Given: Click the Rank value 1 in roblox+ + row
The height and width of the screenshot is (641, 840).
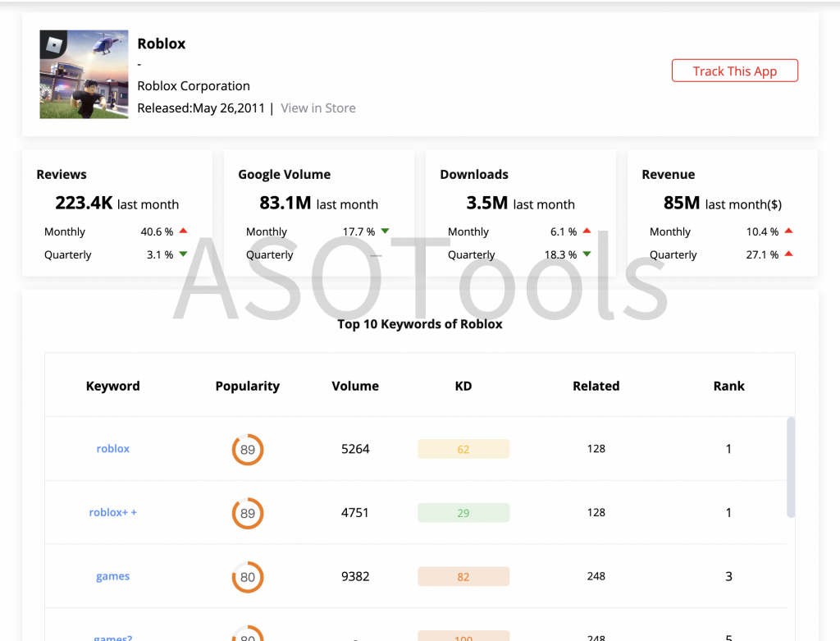Looking at the screenshot, I should click(x=728, y=512).
